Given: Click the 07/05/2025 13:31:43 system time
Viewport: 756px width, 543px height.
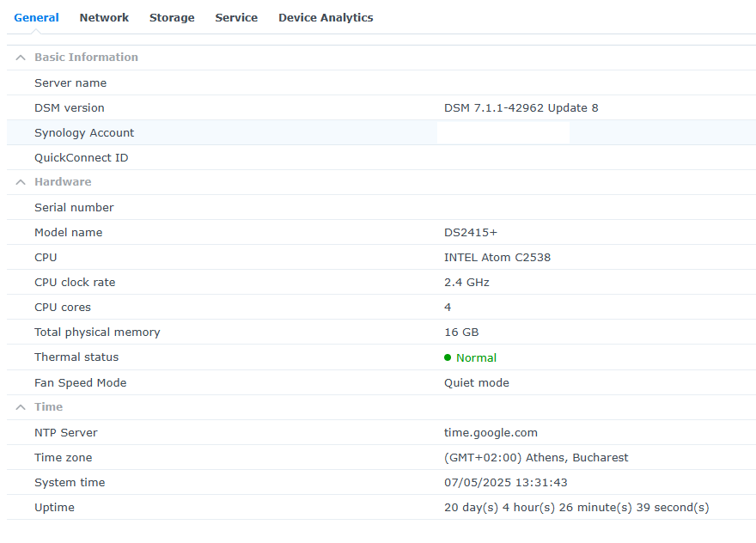Looking at the screenshot, I should (505, 483).
